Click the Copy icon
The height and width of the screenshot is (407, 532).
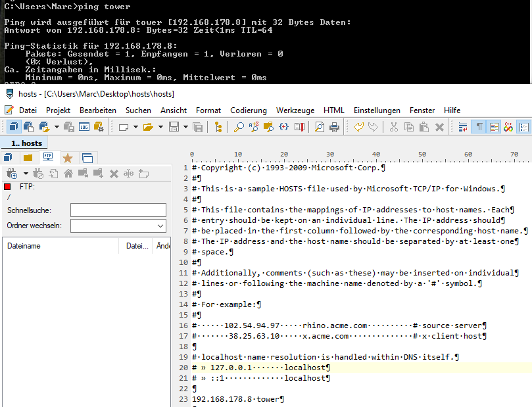point(409,127)
